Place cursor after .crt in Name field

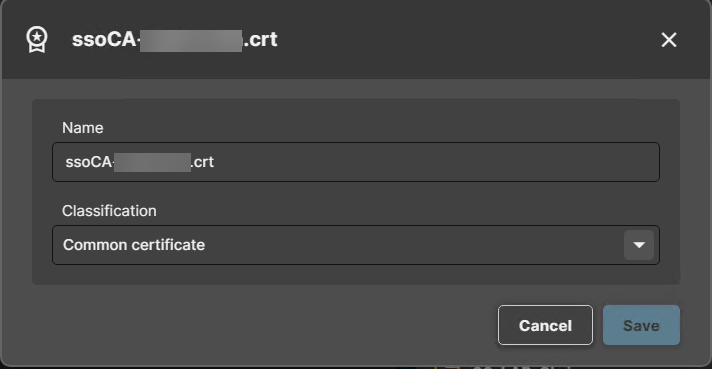click(215, 162)
